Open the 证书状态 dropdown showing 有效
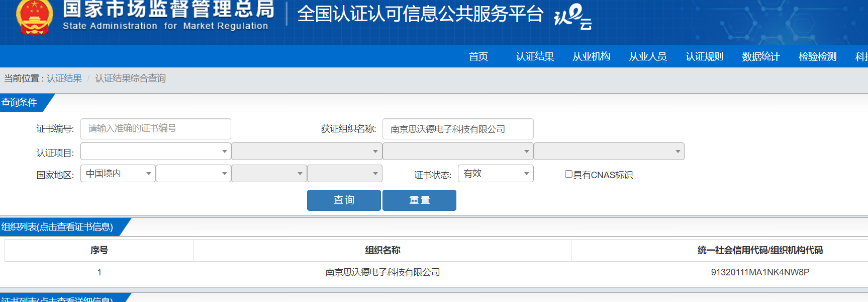The width and height of the screenshot is (868, 302). [x=496, y=174]
